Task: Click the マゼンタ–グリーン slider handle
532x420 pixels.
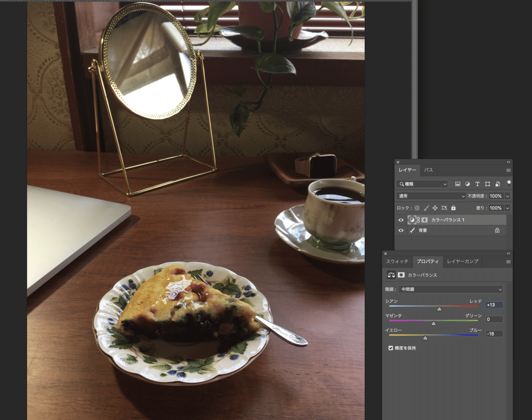Action: point(434,323)
